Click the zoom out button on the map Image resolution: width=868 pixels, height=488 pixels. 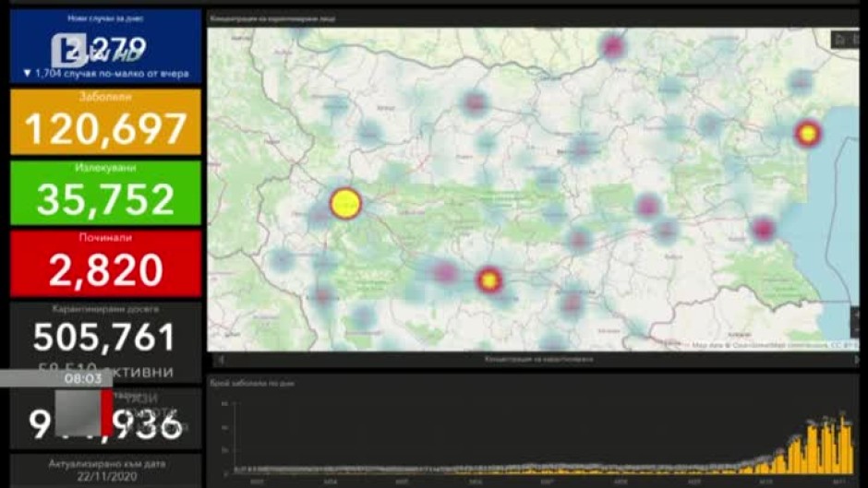pyautogui.click(x=855, y=331)
